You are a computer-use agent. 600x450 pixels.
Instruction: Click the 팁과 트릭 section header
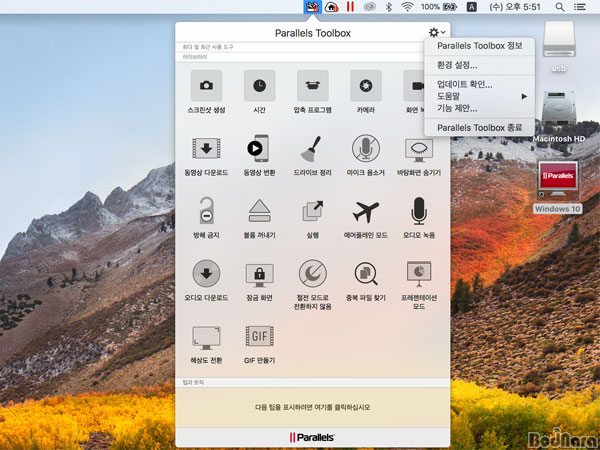(x=193, y=382)
